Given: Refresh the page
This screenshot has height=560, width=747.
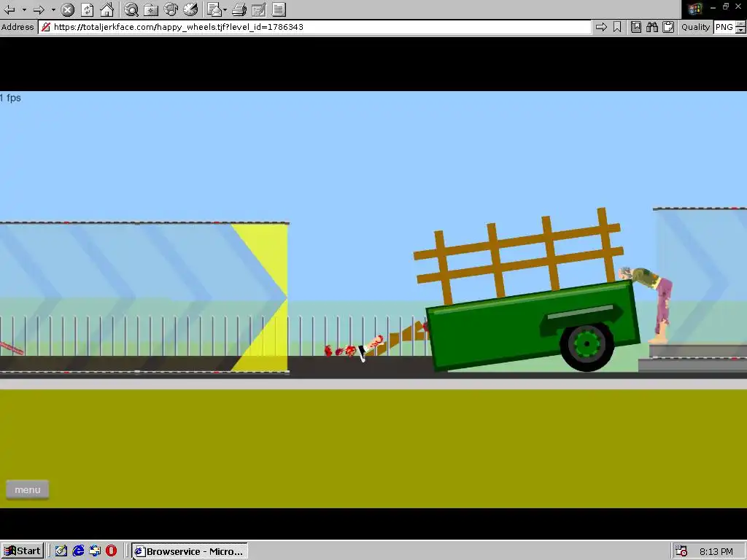Looking at the screenshot, I should tap(88, 9).
